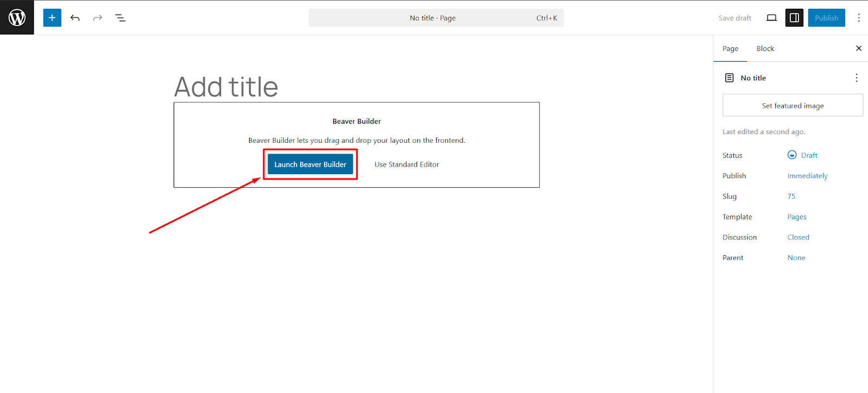Open Template selection showing Pages
This screenshot has width=868, height=393.
(x=796, y=217)
